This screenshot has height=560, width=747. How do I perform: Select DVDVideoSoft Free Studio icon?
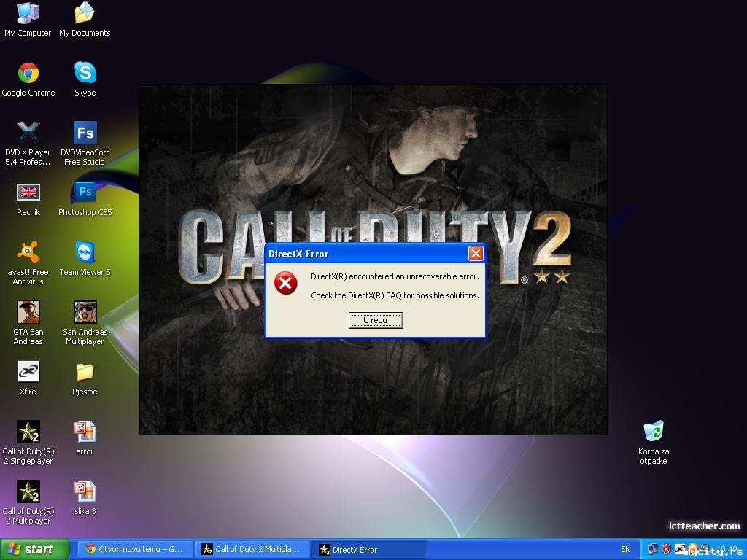click(85, 144)
